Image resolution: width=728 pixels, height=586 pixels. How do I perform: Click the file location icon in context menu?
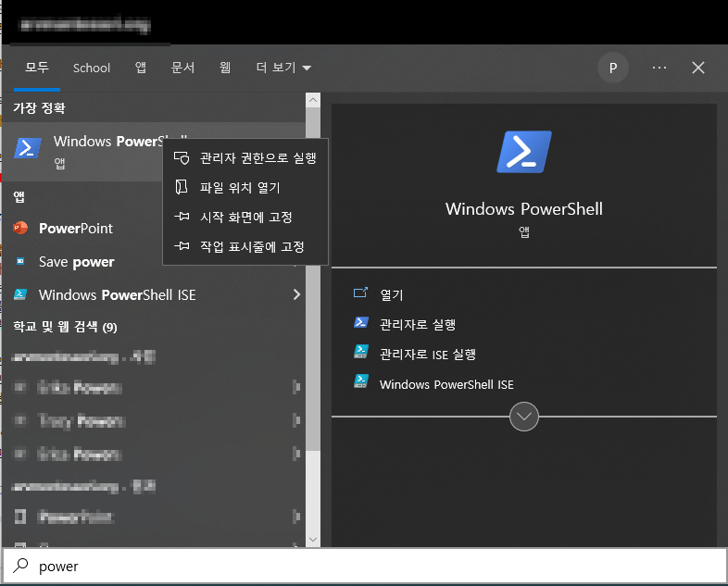tap(181, 187)
